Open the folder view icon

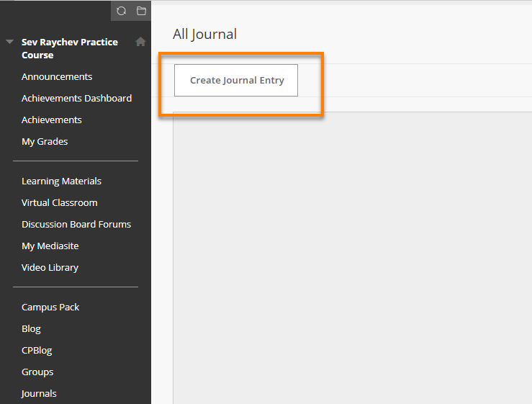click(x=142, y=11)
